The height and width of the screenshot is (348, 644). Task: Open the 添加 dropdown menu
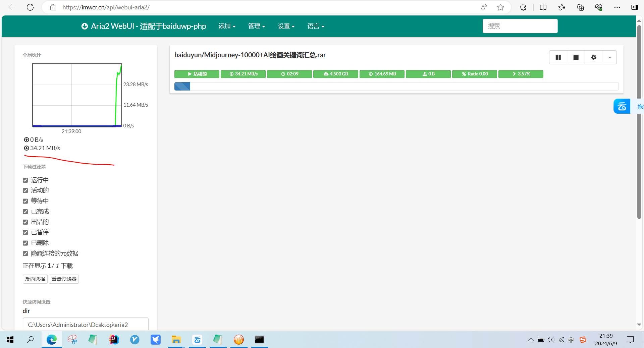(x=227, y=26)
